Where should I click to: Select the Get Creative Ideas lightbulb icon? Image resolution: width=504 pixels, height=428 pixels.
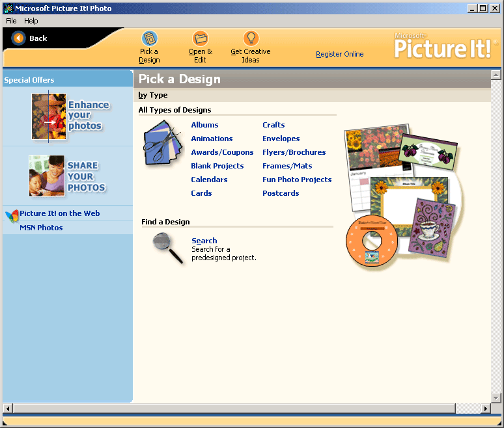(x=251, y=38)
